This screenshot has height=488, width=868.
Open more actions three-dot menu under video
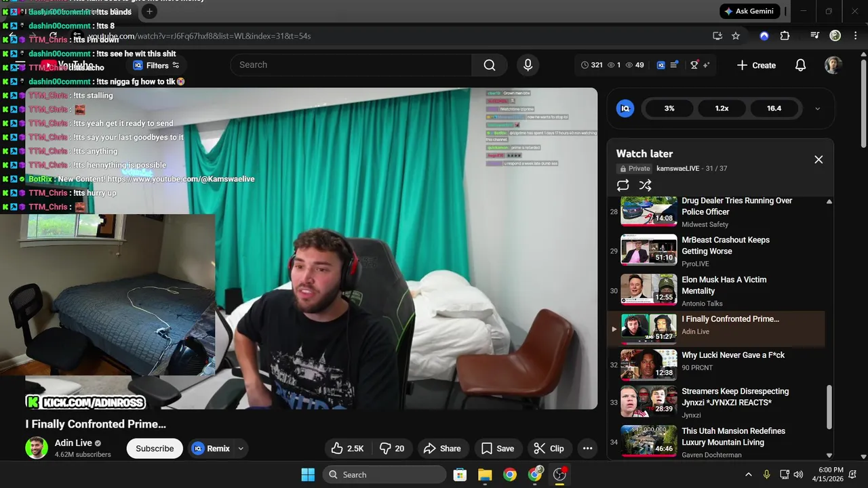tap(588, 448)
